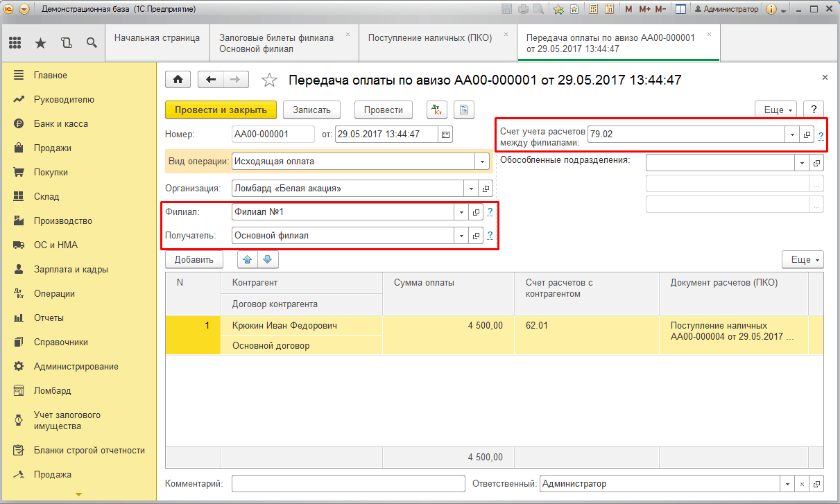This screenshot has height=504, width=840.
Task: Open the Филиал field record icon
Action: [476, 211]
